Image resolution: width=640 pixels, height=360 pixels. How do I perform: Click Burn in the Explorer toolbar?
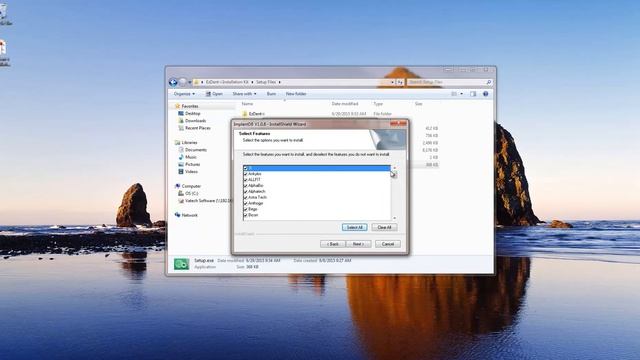(x=271, y=94)
